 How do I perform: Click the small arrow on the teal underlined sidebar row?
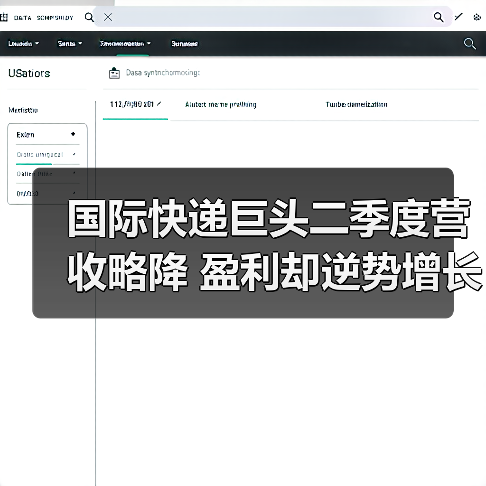click(74, 154)
